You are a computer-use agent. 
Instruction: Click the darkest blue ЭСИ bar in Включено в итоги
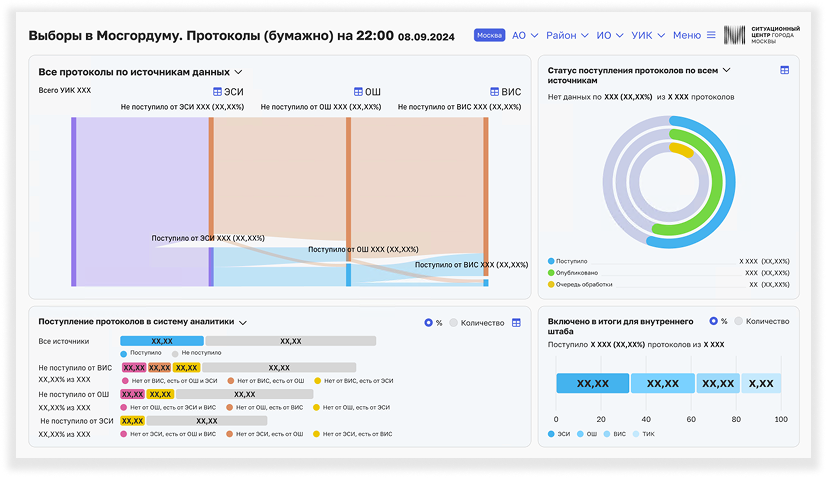[592, 384]
